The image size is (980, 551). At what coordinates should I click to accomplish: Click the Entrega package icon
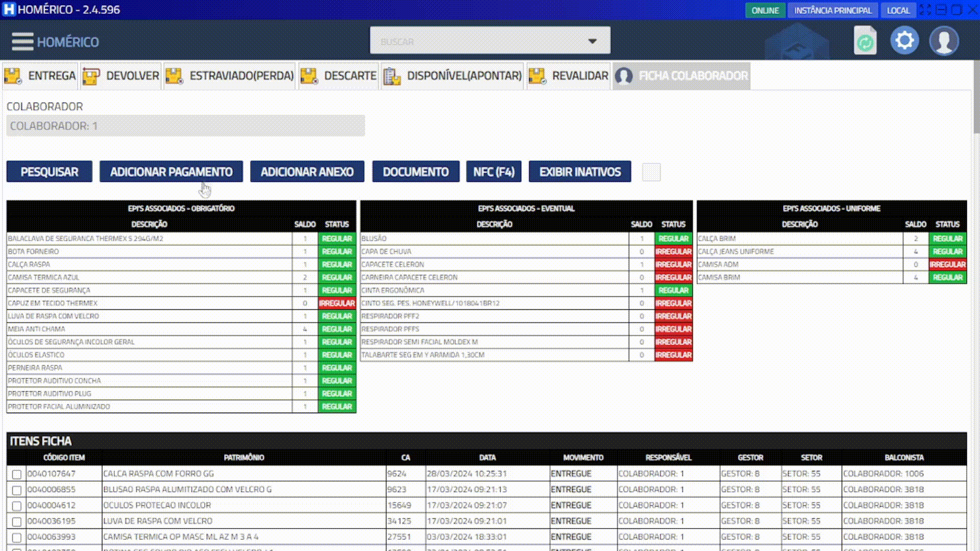(x=13, y=76)
